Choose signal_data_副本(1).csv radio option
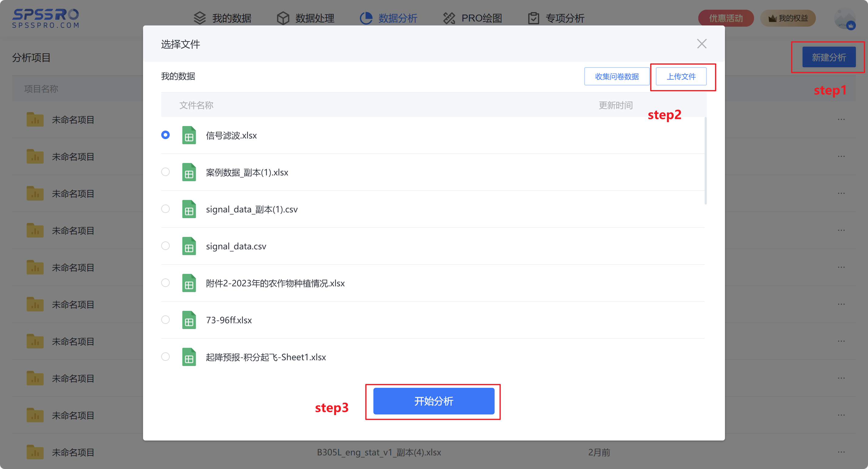Viewport: 868px width, 469px height. coord(165,209)
